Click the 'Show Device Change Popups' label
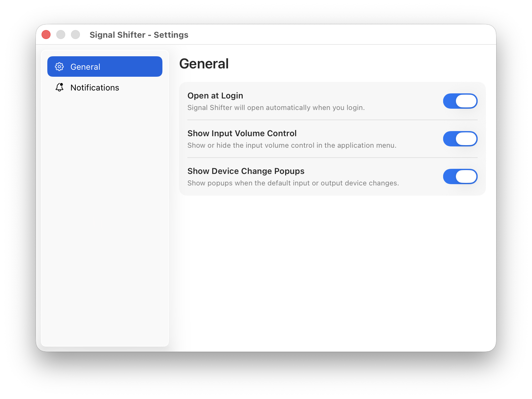 [x=246, y=171]
